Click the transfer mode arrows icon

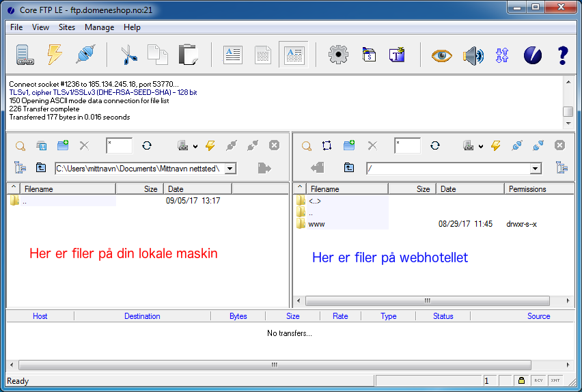click(x=502, y=55)
